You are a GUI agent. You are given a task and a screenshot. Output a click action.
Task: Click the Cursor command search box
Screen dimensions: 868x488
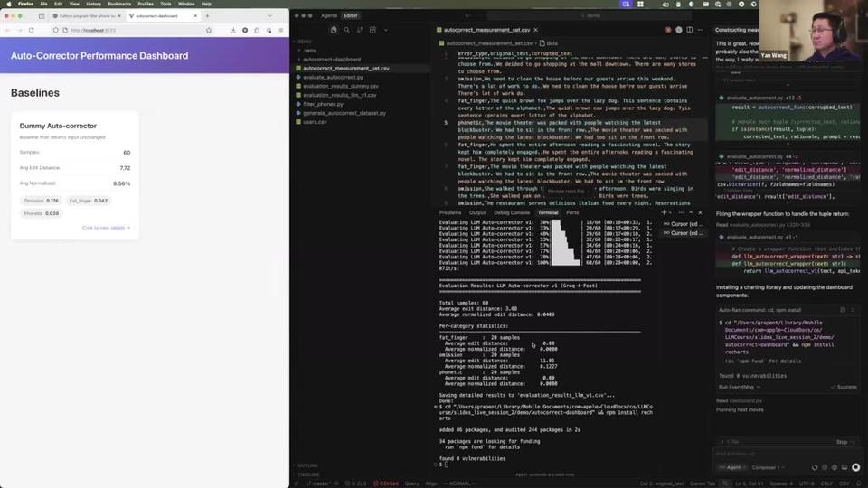pos(590,16)
